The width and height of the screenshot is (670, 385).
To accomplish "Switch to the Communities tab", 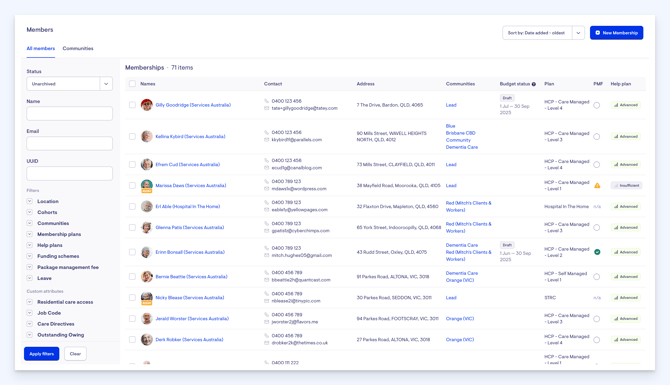I will pos(78,48).
